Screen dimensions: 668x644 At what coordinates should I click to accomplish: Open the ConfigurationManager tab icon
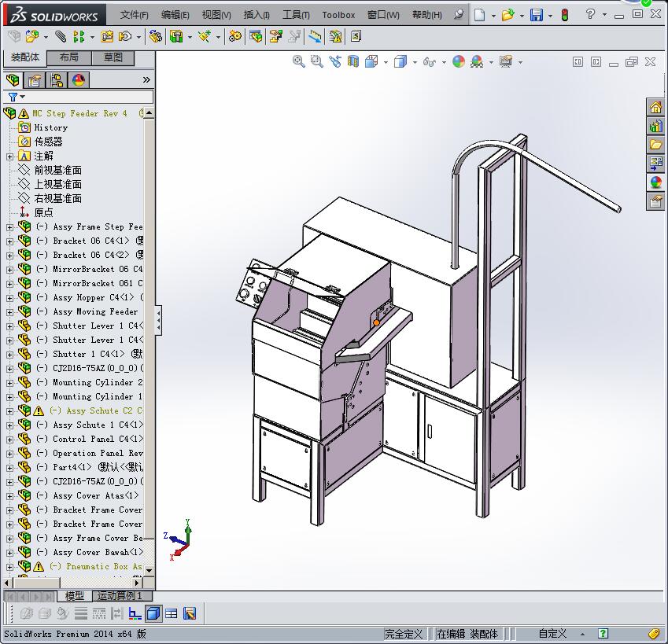point(57,80)
